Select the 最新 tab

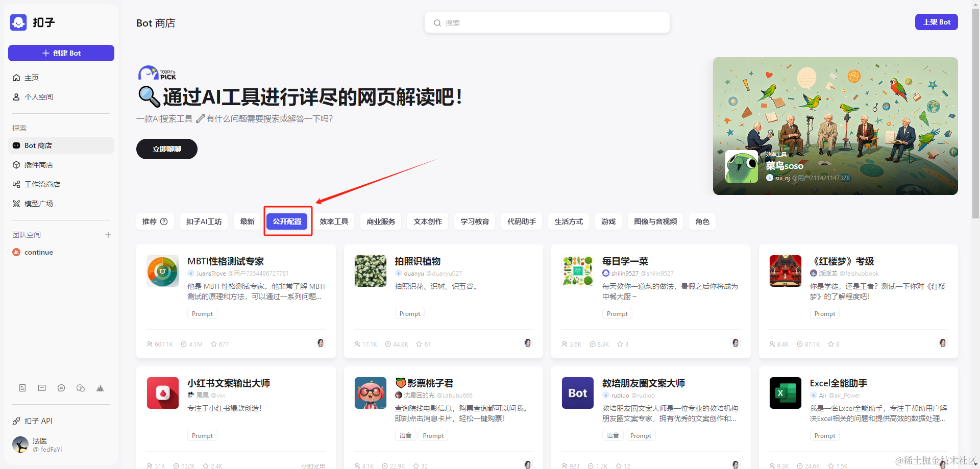click(247, 221)
